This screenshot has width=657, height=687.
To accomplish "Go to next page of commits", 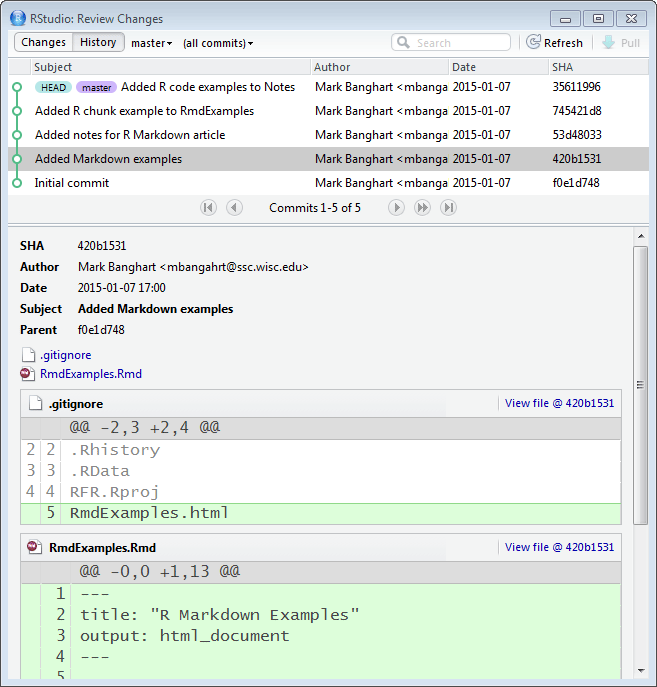I will point(396,207).
